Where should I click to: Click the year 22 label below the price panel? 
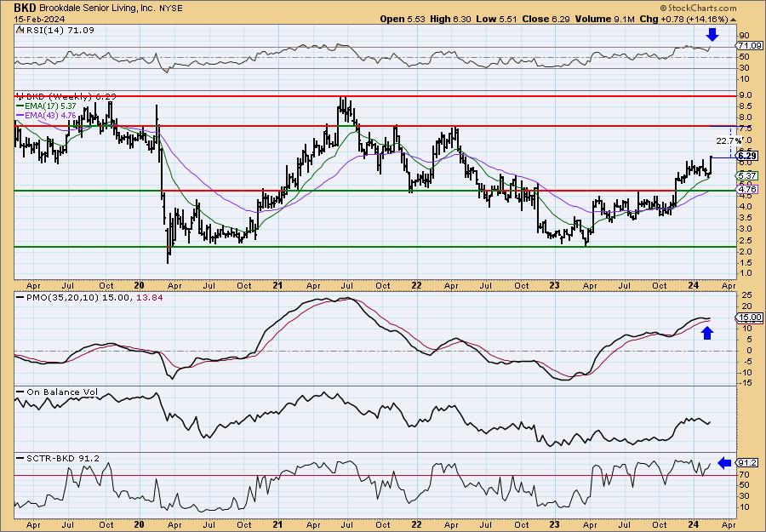pos(415,286)
